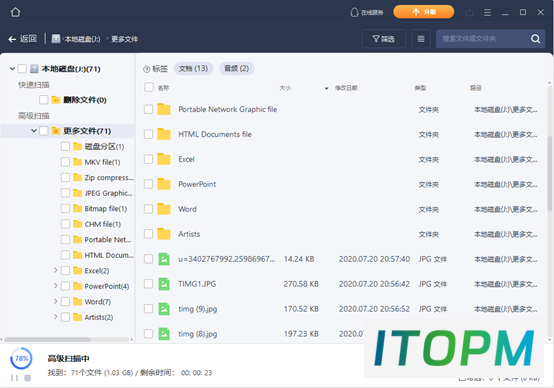Select the disk partition(1) folder icon

[x=77, y=146]
